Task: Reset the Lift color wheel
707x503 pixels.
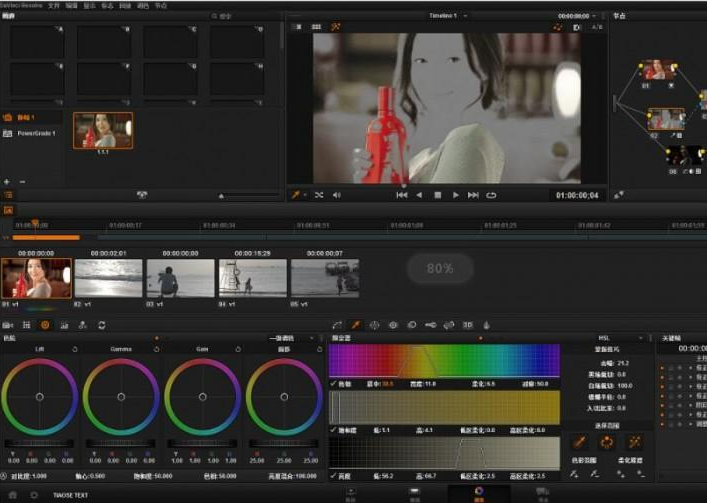Action: 75,348
